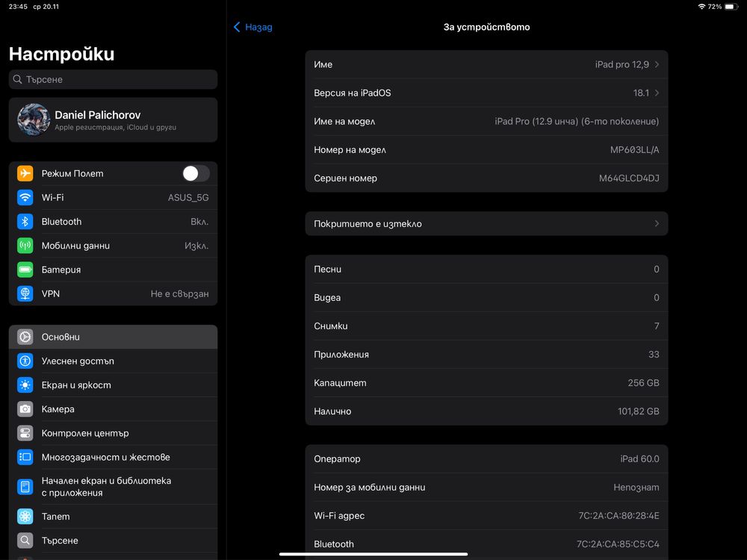The width and height of the screenshot is (747, 560).
Task: Tap the Име на модел row
Action: (486, 121)
